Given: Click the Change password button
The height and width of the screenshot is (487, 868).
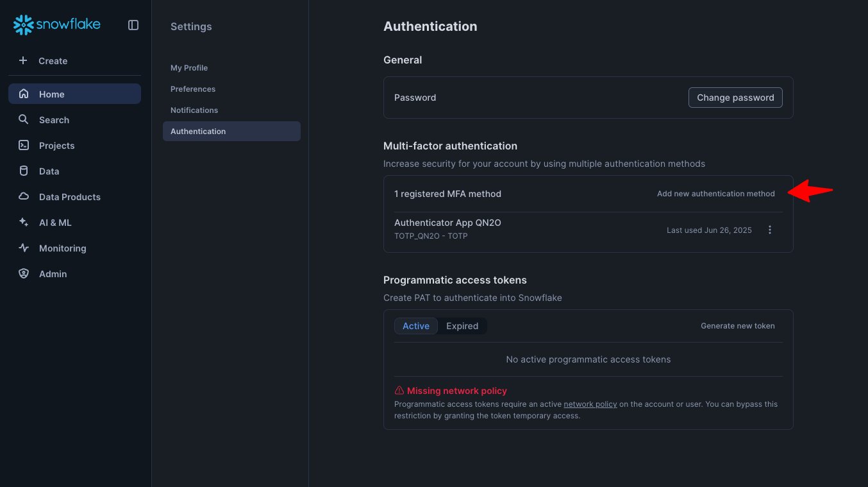Looking at the screenshot, I should [x=735, y=98].
